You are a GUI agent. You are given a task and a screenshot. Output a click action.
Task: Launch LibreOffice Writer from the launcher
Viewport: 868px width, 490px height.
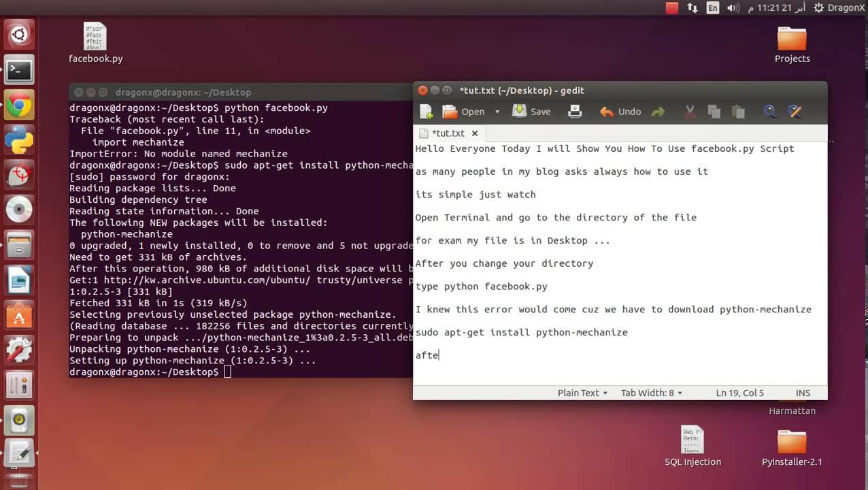pyautogui.click(x=19, y=280)
